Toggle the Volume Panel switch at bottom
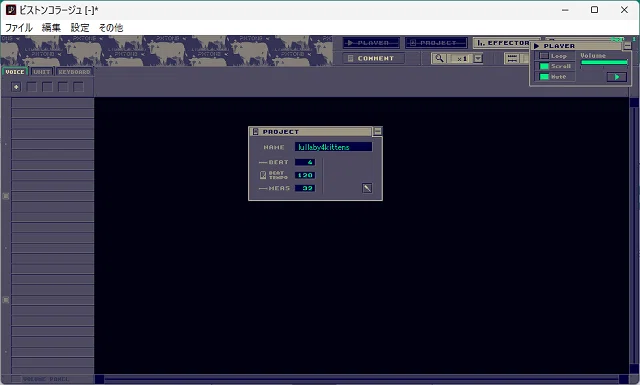Image resolution: width=640 pixels, height=385 pixels. [x=16, y=379]
